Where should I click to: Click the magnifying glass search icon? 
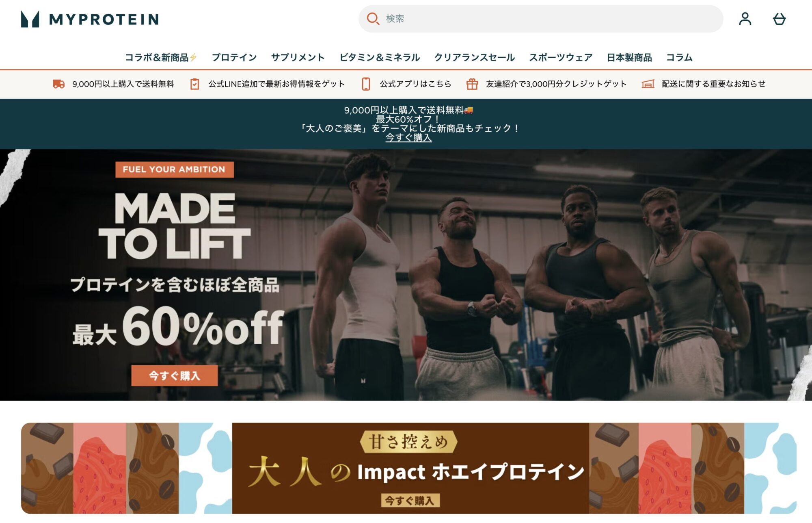(x=373, y=19)
